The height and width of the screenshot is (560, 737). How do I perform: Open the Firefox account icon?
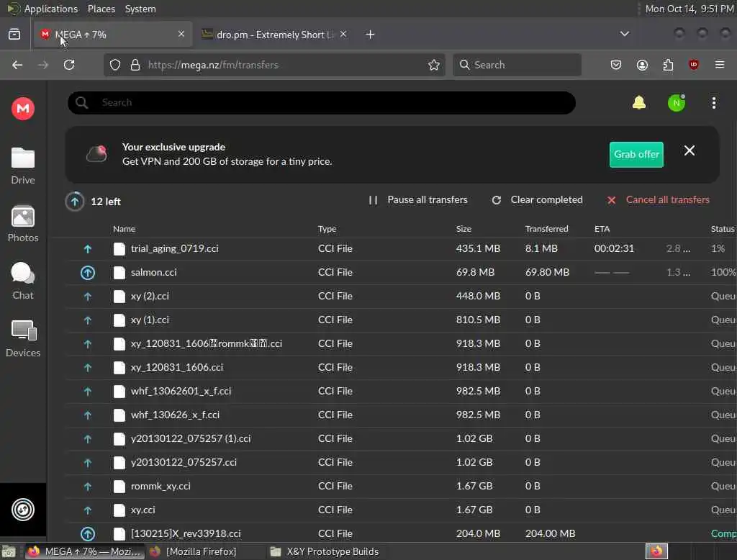642,65
